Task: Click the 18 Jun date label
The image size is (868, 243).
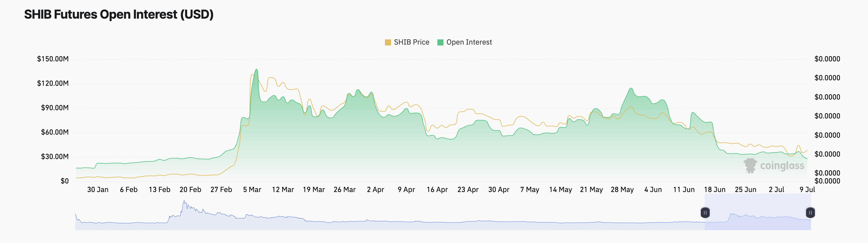Action: [x=715, y=190]
